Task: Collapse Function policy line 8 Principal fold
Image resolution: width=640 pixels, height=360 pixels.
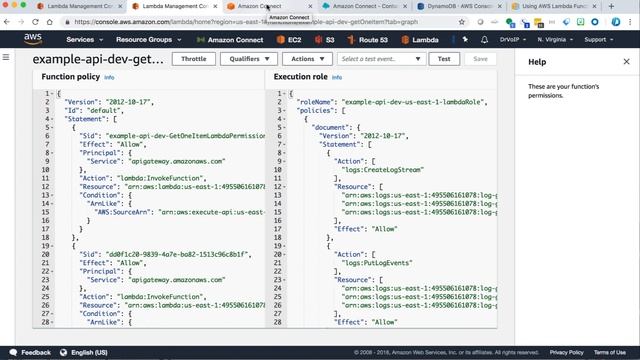Action: pyautogui.click(x=52, y=153)
